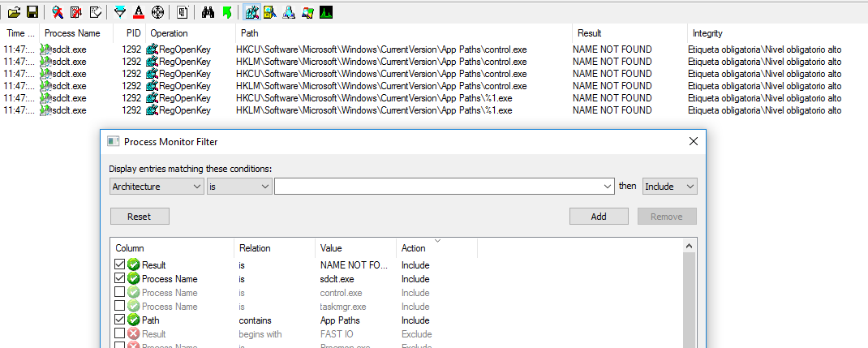This screenshot has width=868, height=348.
Task: Toggle Show Registry Activity icon
Action: pyautogui.click(x=251, y=11)
